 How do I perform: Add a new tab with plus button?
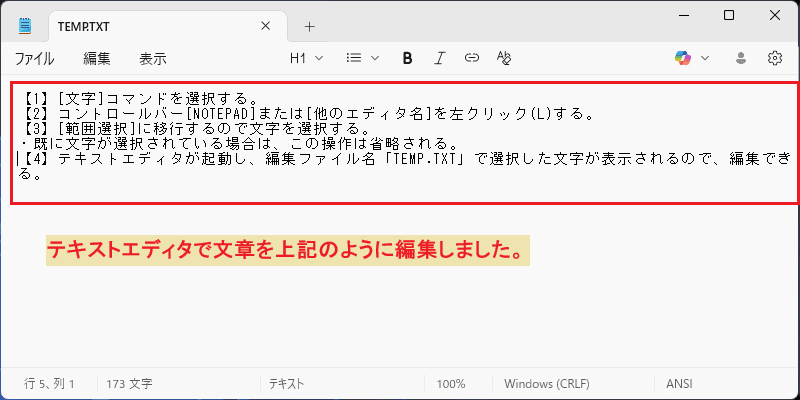(310, 27)
